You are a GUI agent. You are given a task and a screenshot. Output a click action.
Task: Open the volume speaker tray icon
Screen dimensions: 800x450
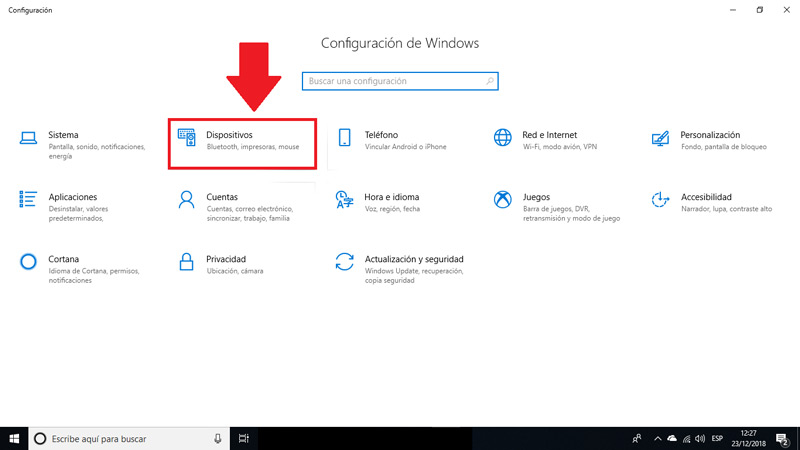700,439
